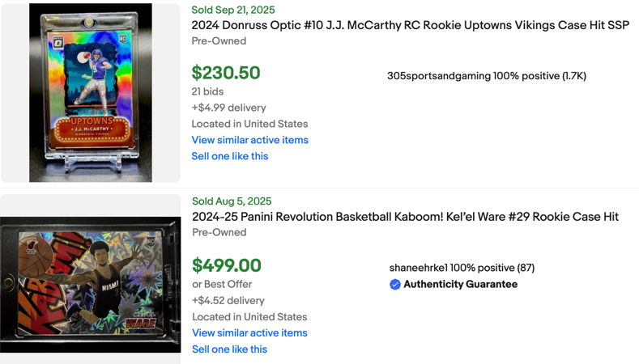Image resolution: width=639 pixels, height=364 pixels.
Task: Open the J.J. McCarthy Uptowns card thumbnail
Action: pos(91,93)
